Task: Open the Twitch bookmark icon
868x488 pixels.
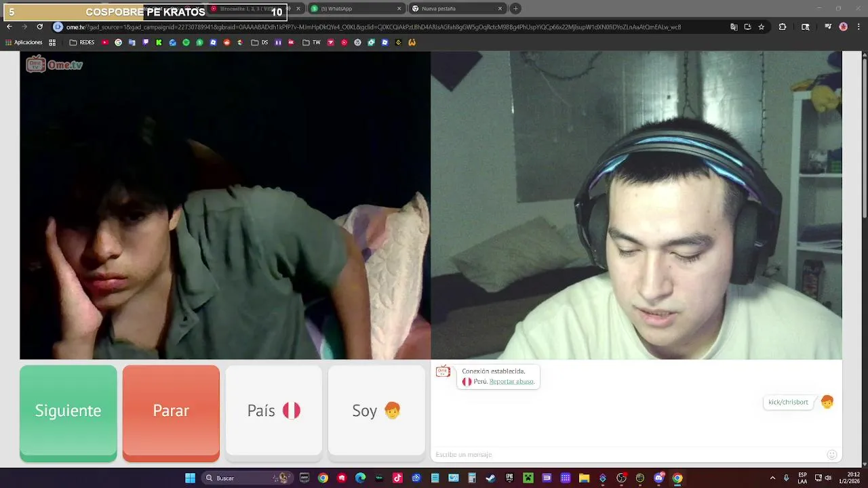Action: (145, 42)
